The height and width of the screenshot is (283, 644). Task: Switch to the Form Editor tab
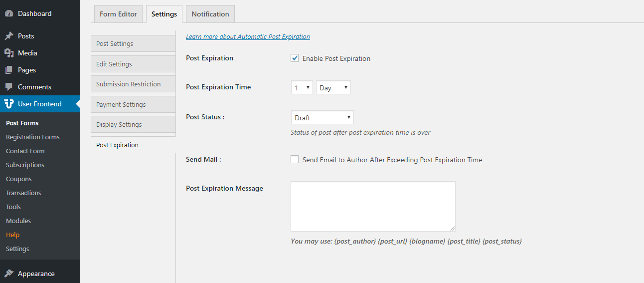[118, 14]
